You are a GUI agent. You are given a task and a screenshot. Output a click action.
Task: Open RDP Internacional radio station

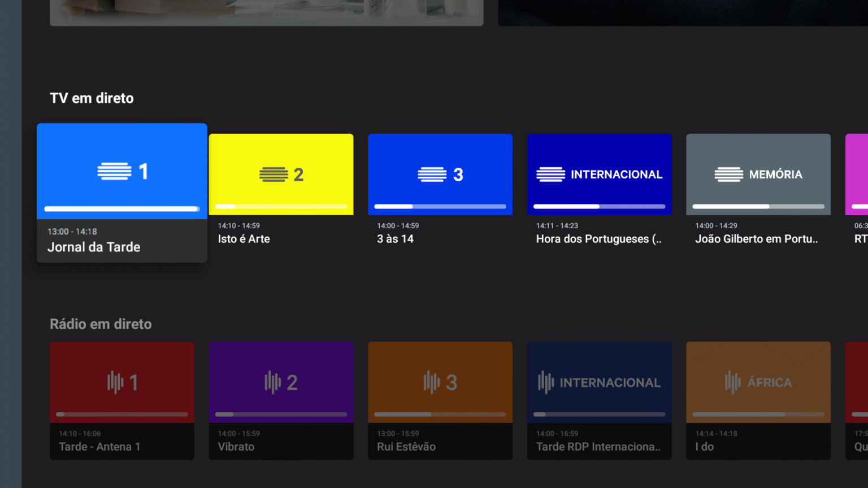pyautogui.click(x=599, y=382)
